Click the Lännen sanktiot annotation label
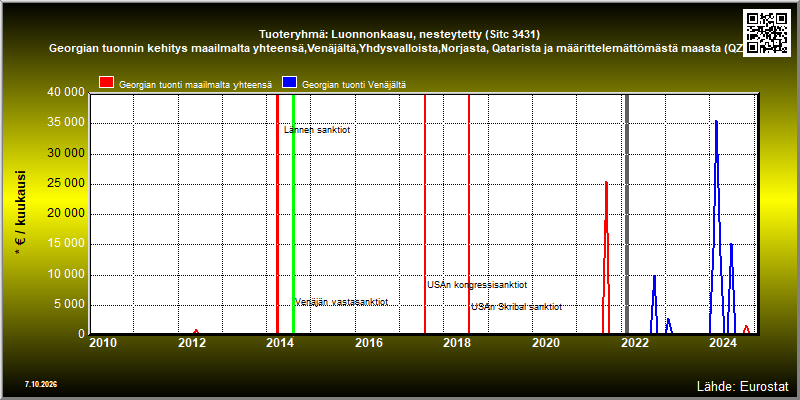The height and width of the screenshot is (400, 800). tap(317, 130)
